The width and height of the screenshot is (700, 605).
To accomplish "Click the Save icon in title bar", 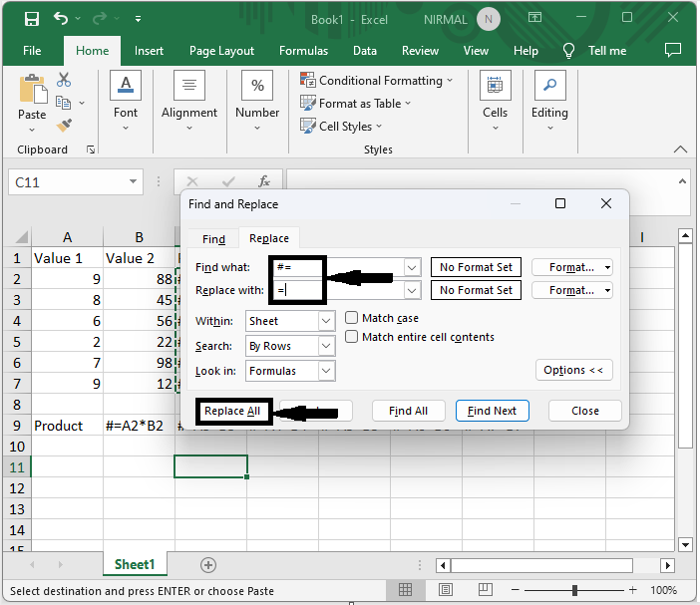I will [x=31, y=19].
